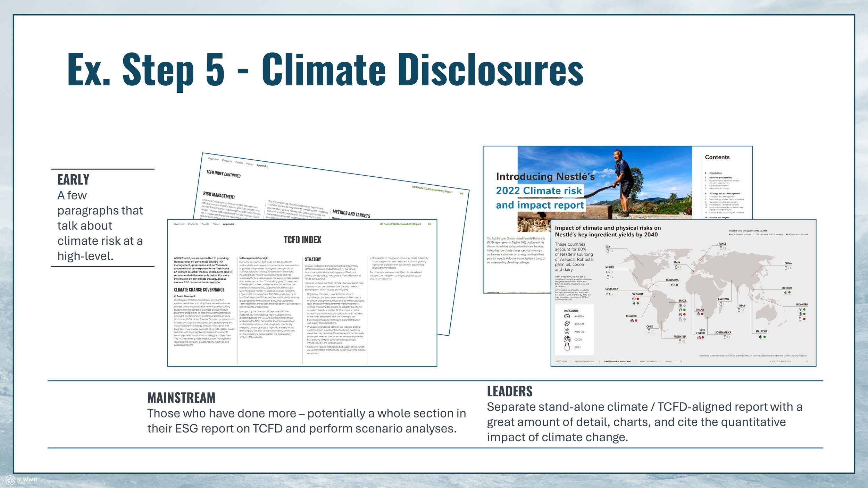
Task: Select the Cocoa pod icon in Ingredients legend
Action: click(x=567, y=339)
